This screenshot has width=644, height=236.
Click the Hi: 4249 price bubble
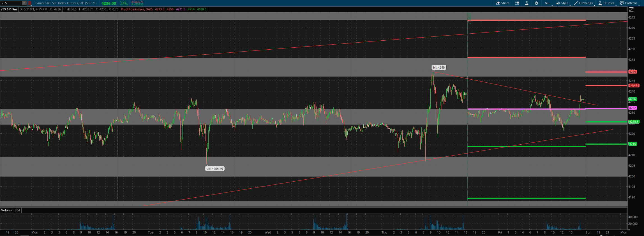pos(439,68)
